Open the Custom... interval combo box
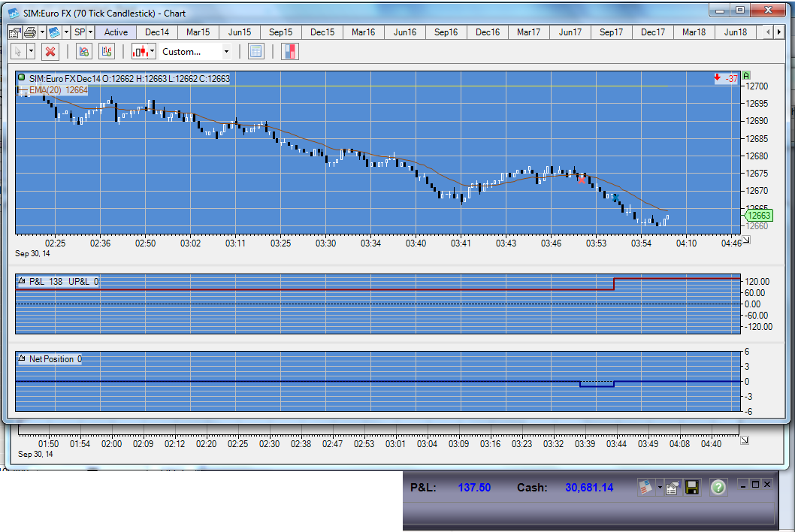This screenshot has height=532, width=795. point(195,52)
